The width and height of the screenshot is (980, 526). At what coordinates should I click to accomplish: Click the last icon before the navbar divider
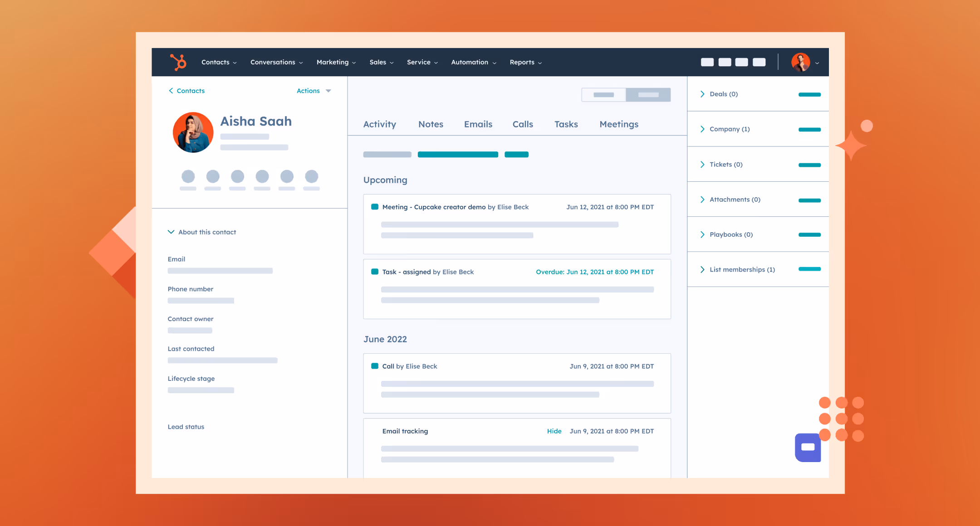[759, 62]
